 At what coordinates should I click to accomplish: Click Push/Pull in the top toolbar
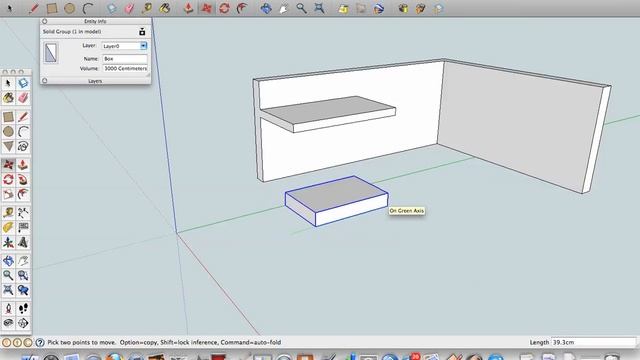pyautogui.click(x=188, y=8)
